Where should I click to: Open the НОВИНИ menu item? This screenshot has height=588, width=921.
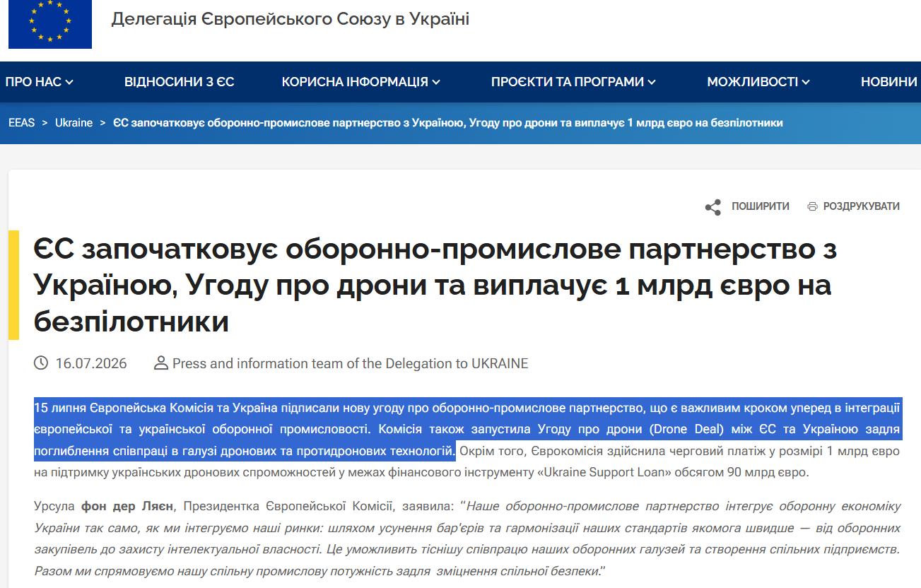889,82
